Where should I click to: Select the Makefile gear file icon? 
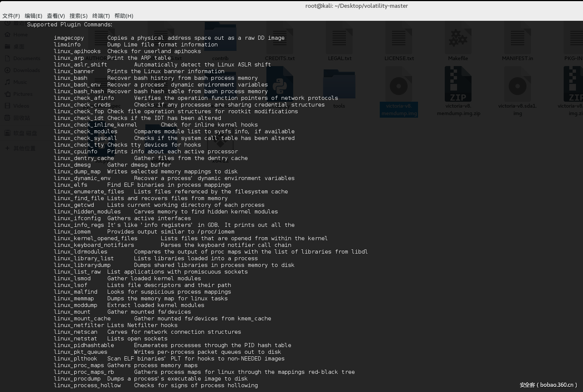tap(458, 39)
